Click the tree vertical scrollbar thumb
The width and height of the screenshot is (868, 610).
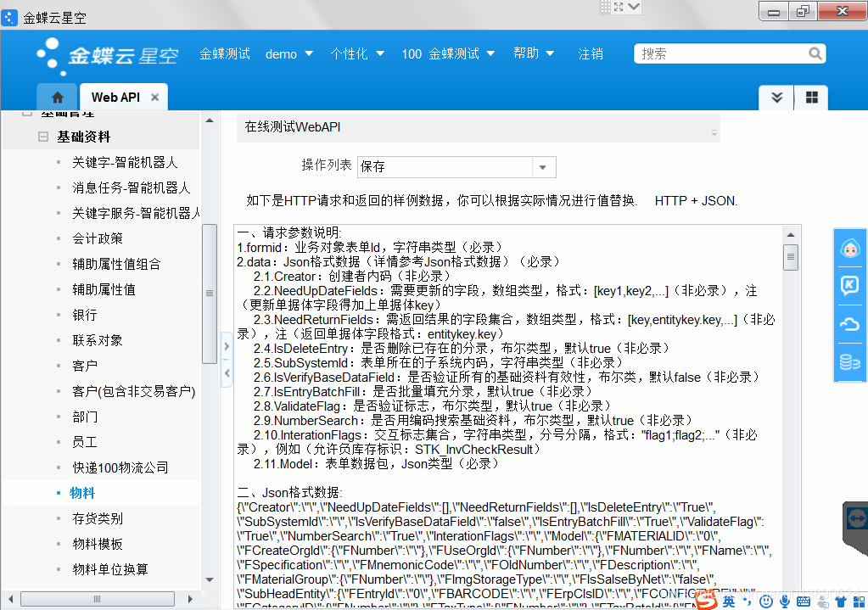tap(210, 294)
